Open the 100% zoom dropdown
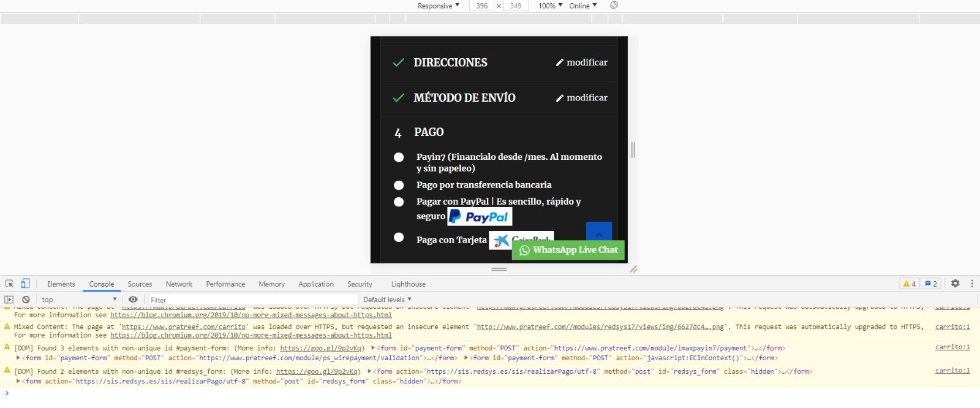Viewport: 980px width, 408px height. point(550,6)
